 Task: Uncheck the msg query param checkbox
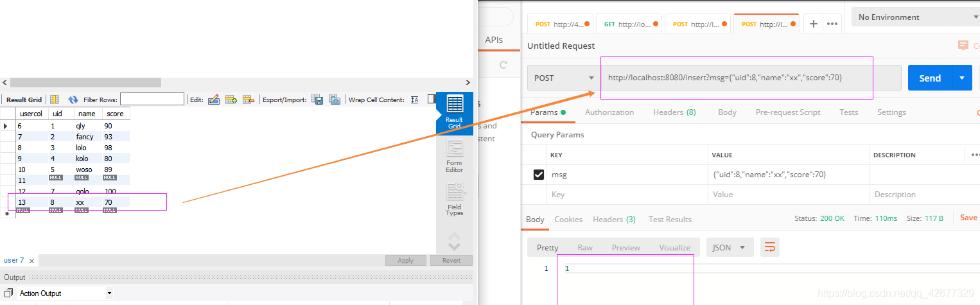pyautogui.click(x=539, y=175)
